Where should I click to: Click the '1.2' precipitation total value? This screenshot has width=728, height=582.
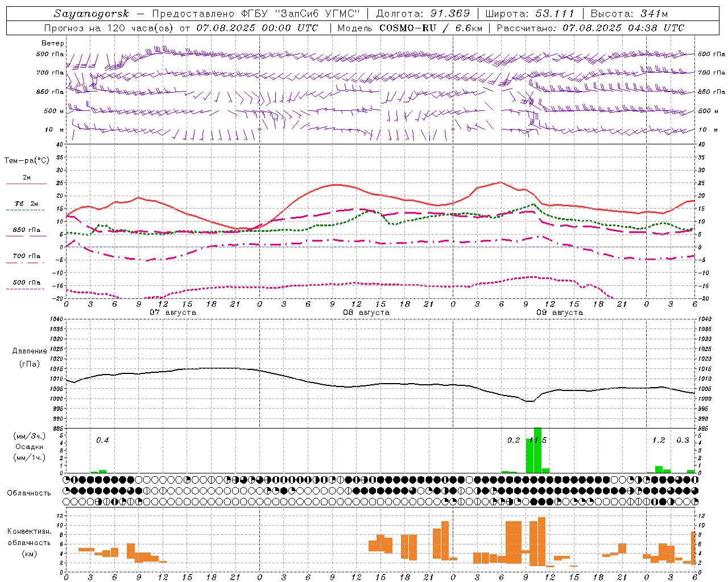(659, 440)
